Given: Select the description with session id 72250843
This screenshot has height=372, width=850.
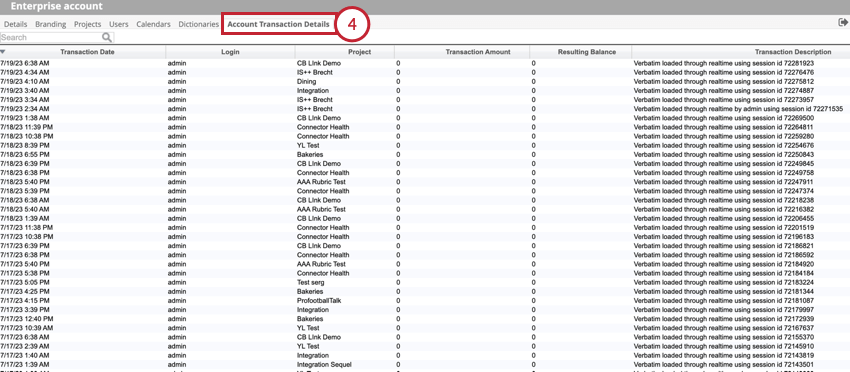Looking at the screenshot, I should click(x=724, y=155).
